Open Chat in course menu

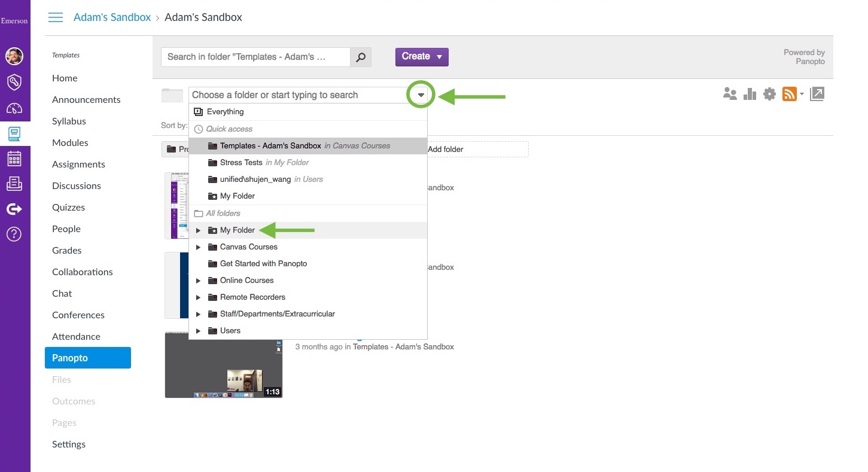[x=62, y=294]
